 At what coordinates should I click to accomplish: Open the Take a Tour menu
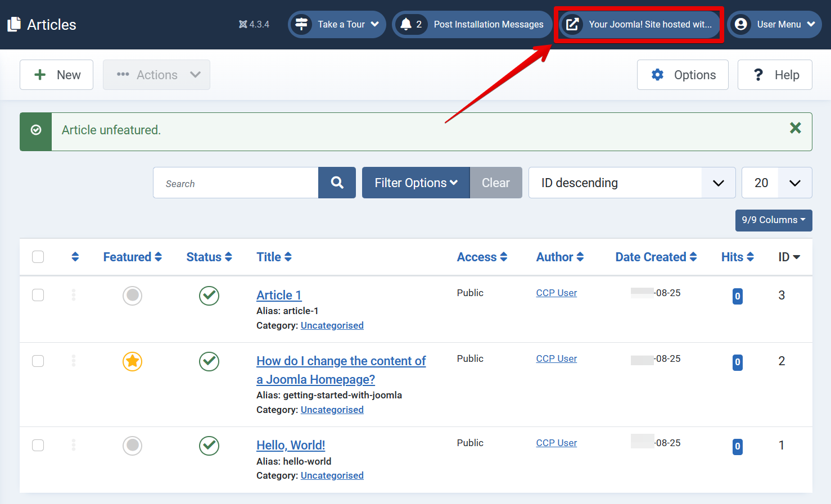coord(337,24)
